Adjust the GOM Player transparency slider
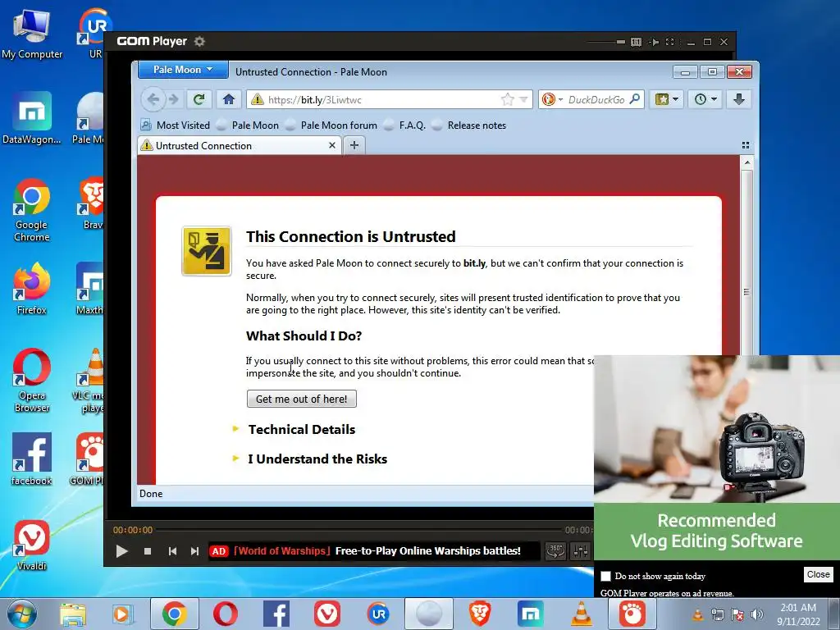 (606, 42)
